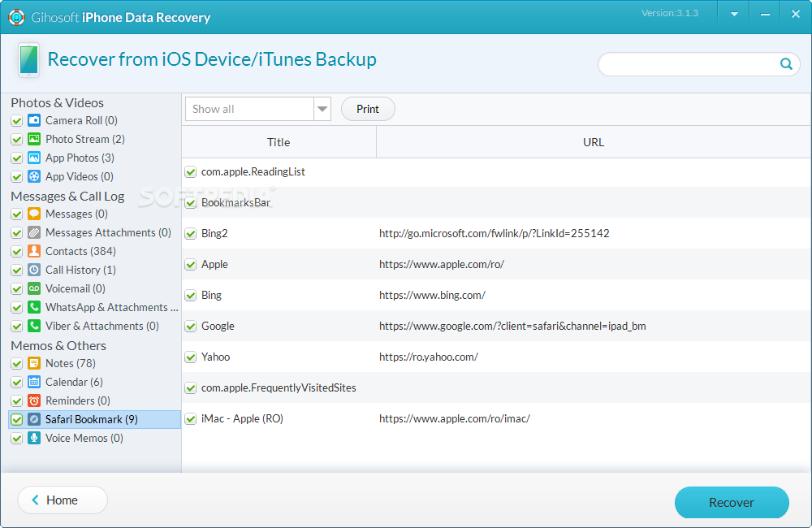Uncheck the Bing2 bookmark checkbox
Image resolution: width=812 pixels, height=528 pixels.
point(191,234)
